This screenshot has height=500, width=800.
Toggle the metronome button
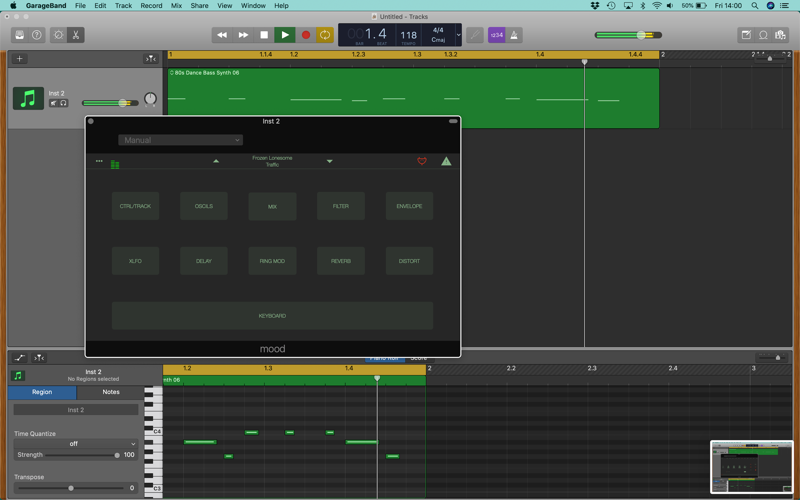(514, 35)
